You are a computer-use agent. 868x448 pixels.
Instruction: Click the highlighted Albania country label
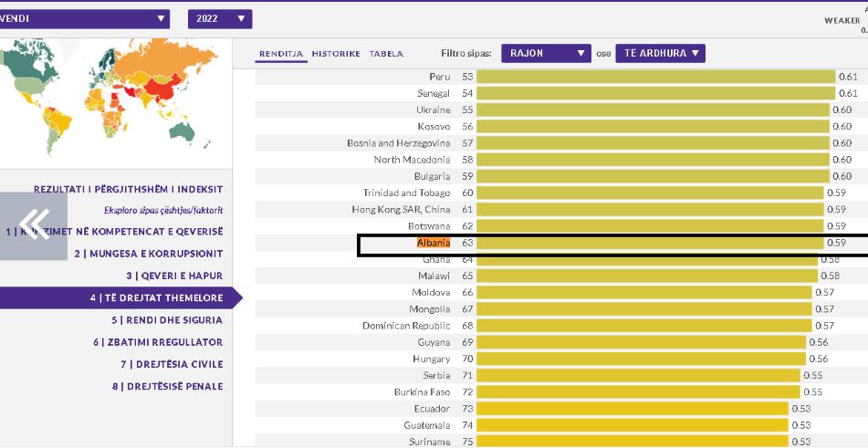point(433,244)
